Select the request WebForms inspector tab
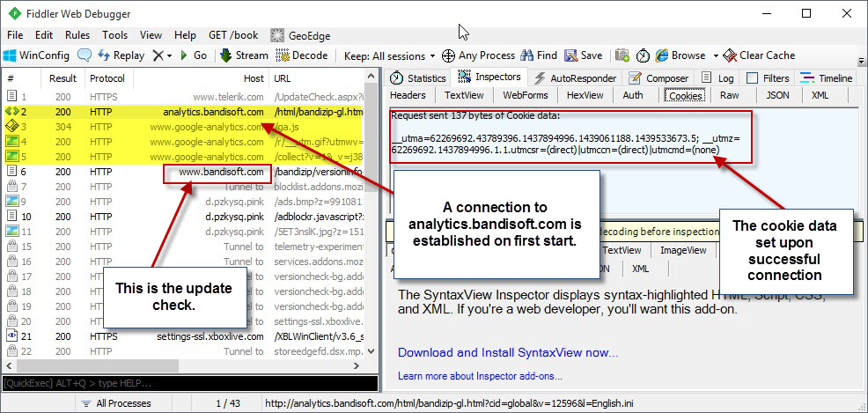The height and width of the screenshot is (413, 868). [526, 95]
